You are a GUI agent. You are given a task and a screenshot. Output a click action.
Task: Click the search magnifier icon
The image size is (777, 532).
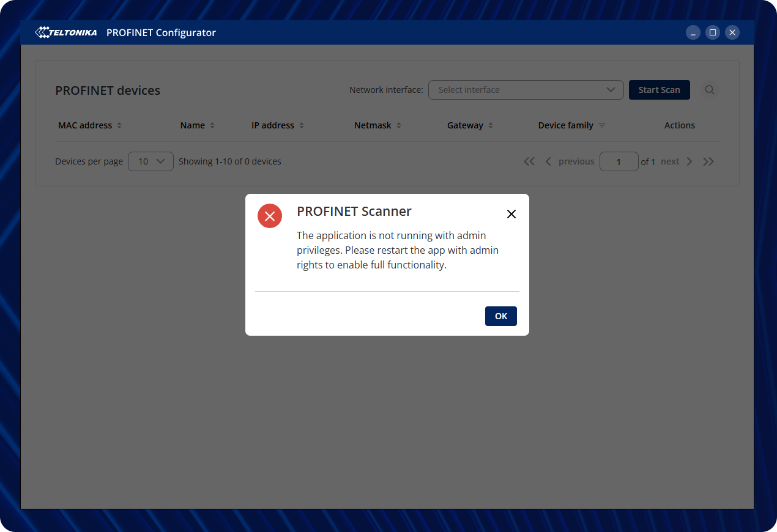(x=709, y=90)
